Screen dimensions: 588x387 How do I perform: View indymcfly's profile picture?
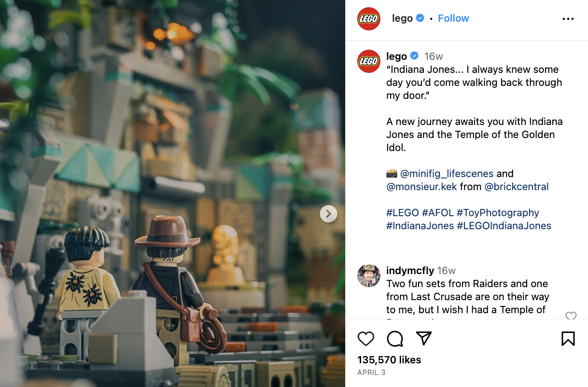tap(369, 276)
